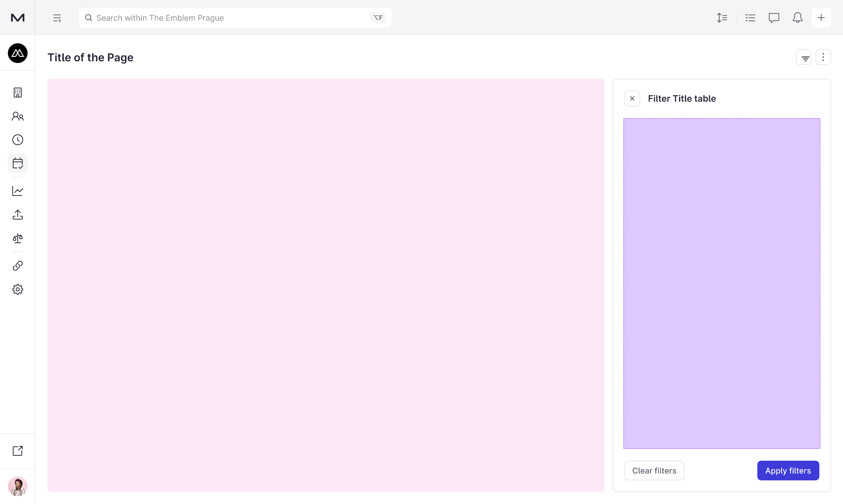Clear filters in the filter panel
The width and height of the screenshot is (843, 504).
pos(654,470)
